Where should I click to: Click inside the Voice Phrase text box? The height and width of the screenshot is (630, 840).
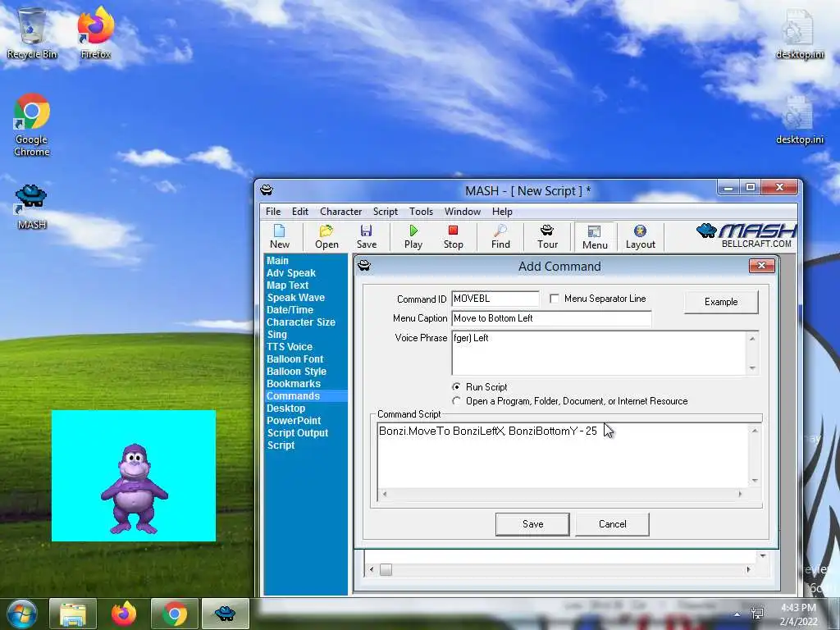coord(599,353)
